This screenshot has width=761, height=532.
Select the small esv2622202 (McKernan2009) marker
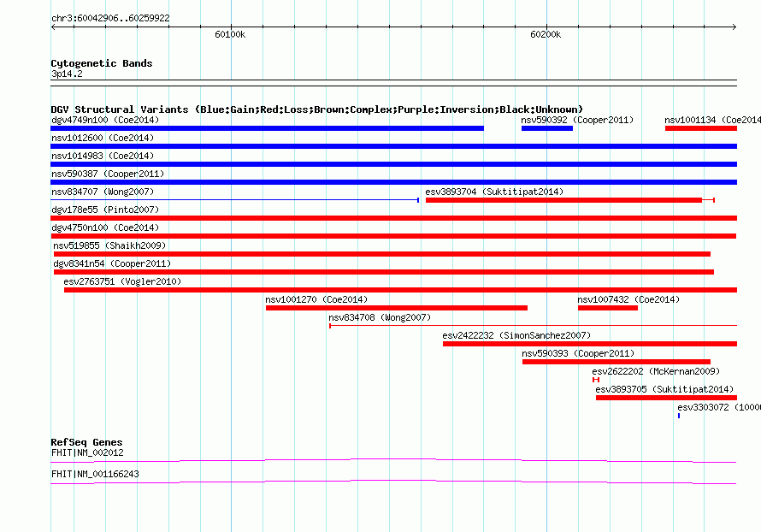(596, 380)
